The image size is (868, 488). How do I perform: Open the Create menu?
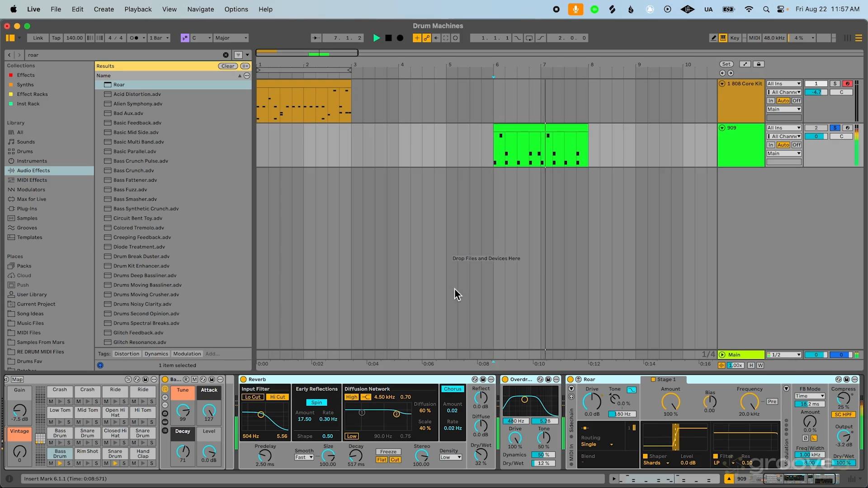[x=104, y=9]
